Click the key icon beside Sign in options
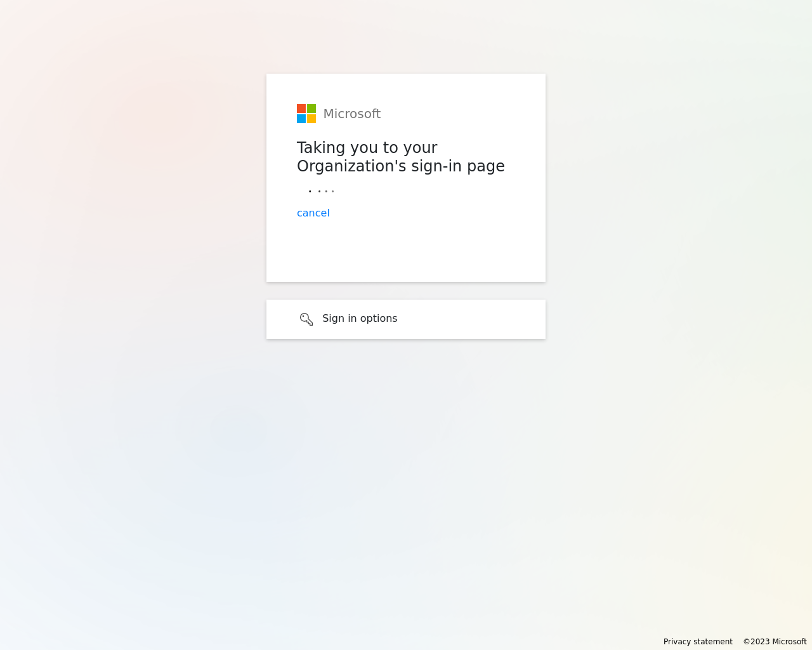The height and width of the screenshot is (650, 812). click(x=306, y=319)
